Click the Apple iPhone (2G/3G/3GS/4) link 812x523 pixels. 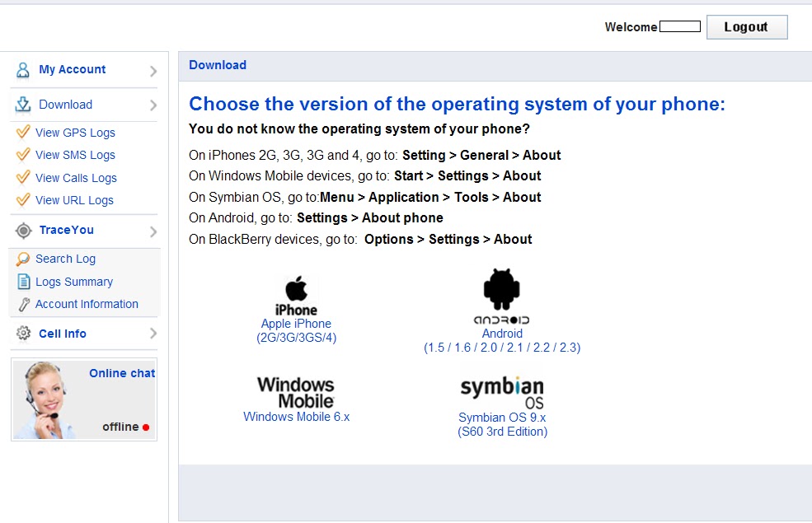pos(296,330)
